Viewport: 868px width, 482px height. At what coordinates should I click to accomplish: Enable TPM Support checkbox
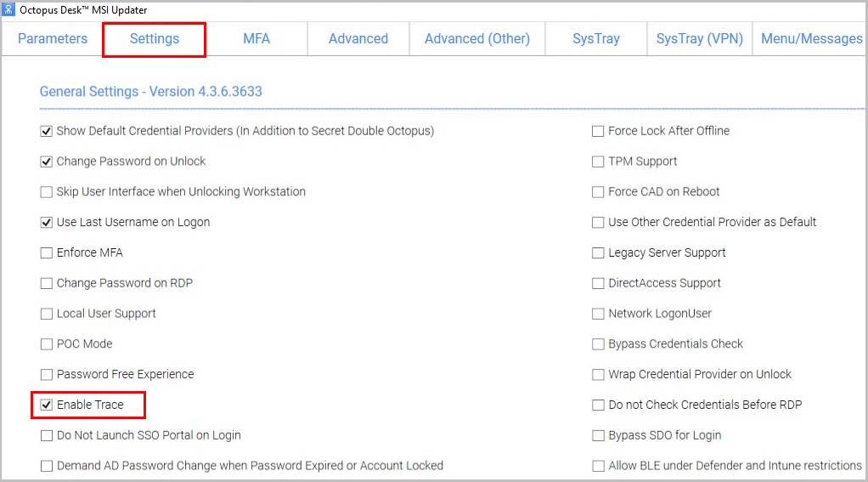pyautogui.click(x=598, y=162)
